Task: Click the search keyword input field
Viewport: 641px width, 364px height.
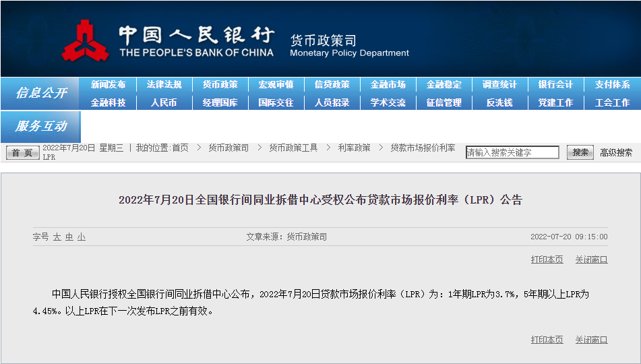Action: click(x=512, y=152)
